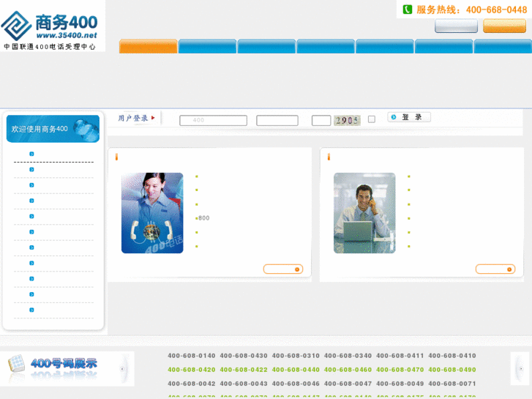This screenshot has width=532, height=399.
Task: Click number 400-608-0046
Action: [x=296, y=384]
